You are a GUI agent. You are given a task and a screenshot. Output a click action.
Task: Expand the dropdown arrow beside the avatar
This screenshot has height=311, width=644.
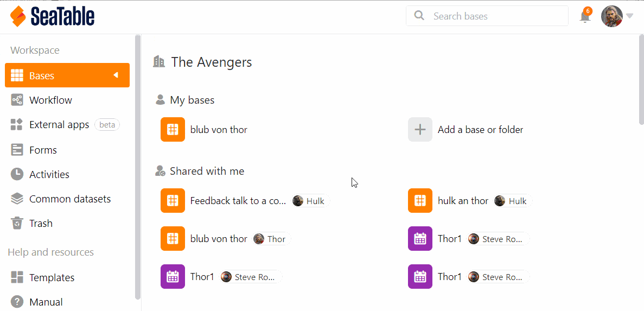coord(630,16)
